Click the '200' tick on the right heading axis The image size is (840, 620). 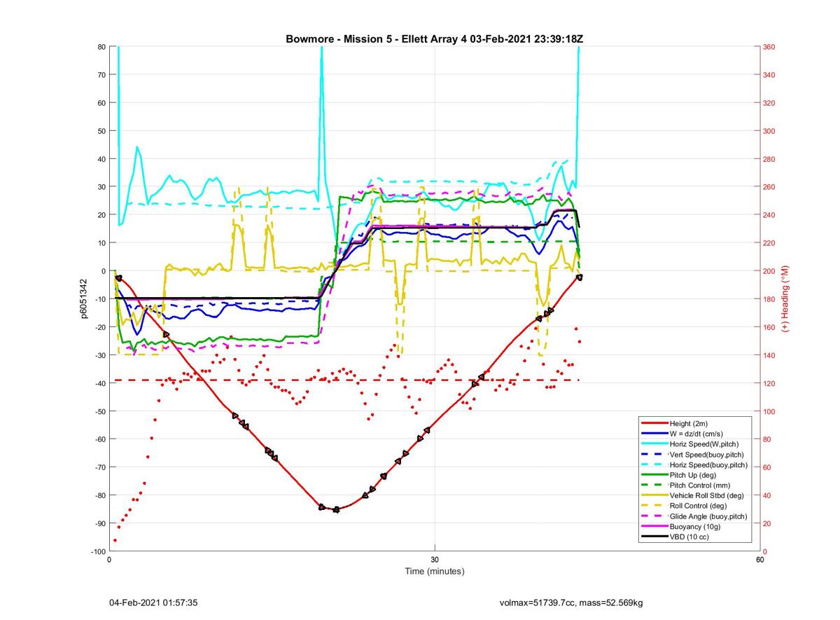pos(770,271)
